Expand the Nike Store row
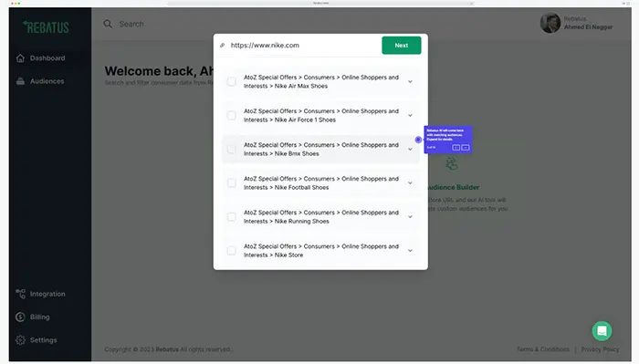Image resolution: width=639 pixels, height=364 pixels. (410, 250)
